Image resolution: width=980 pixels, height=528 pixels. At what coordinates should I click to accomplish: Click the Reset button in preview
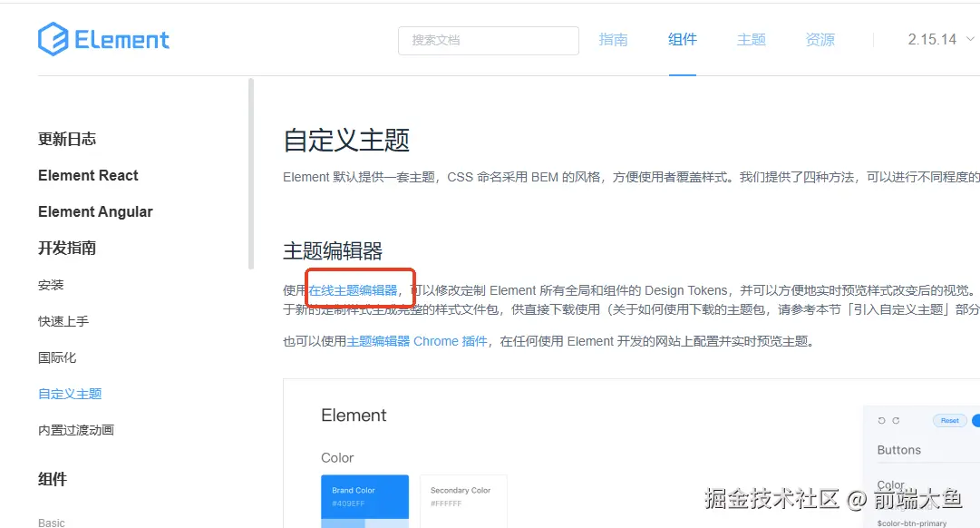(949, 420)
